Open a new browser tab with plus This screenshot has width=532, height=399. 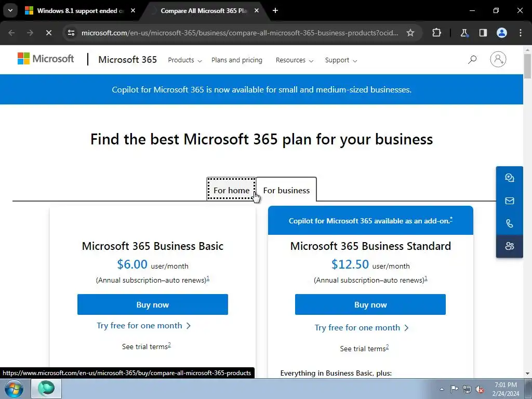click(x=275, y=10)
